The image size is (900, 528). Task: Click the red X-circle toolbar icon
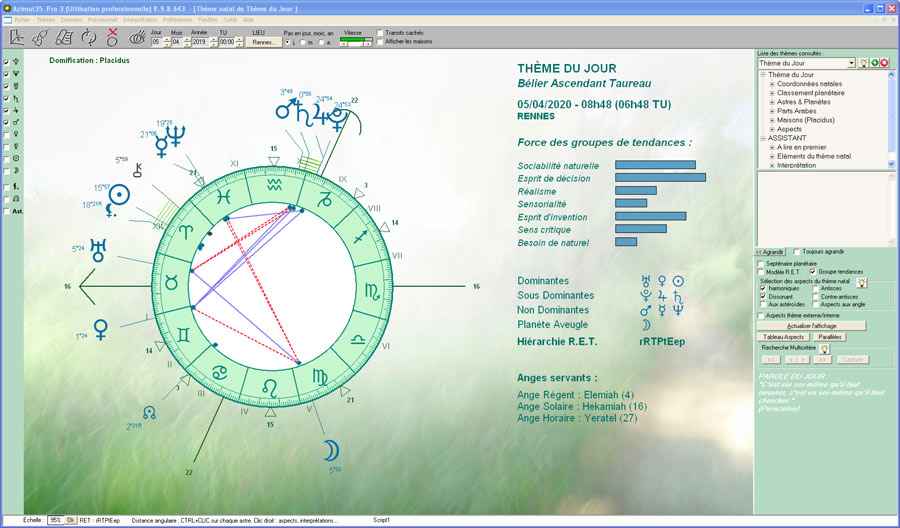(112, 36)
